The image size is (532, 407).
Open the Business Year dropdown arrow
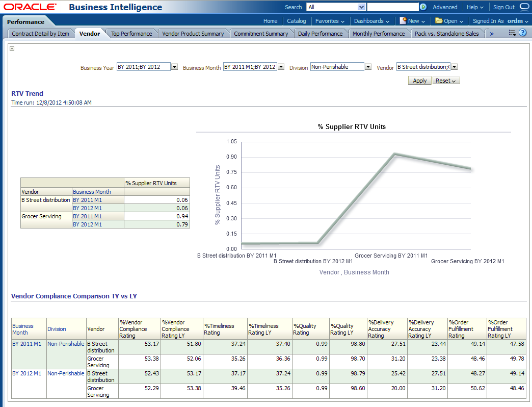tap(174, 67)
